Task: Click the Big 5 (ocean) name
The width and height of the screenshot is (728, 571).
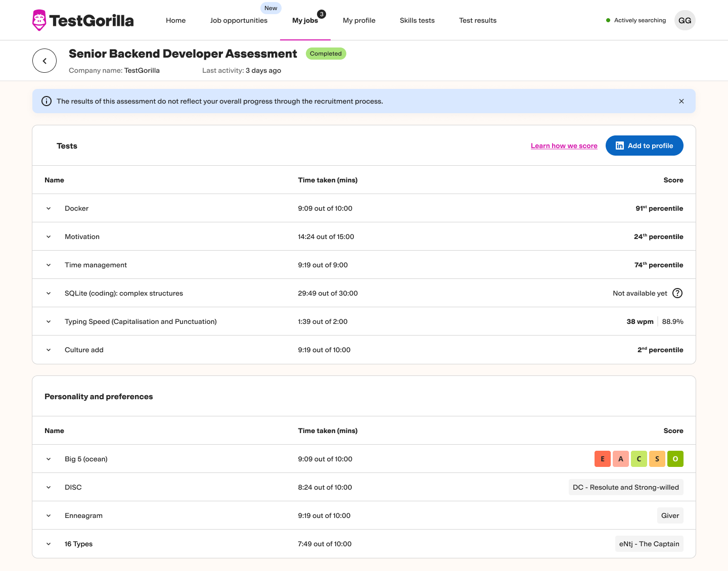Action: (x=86, y=459)
